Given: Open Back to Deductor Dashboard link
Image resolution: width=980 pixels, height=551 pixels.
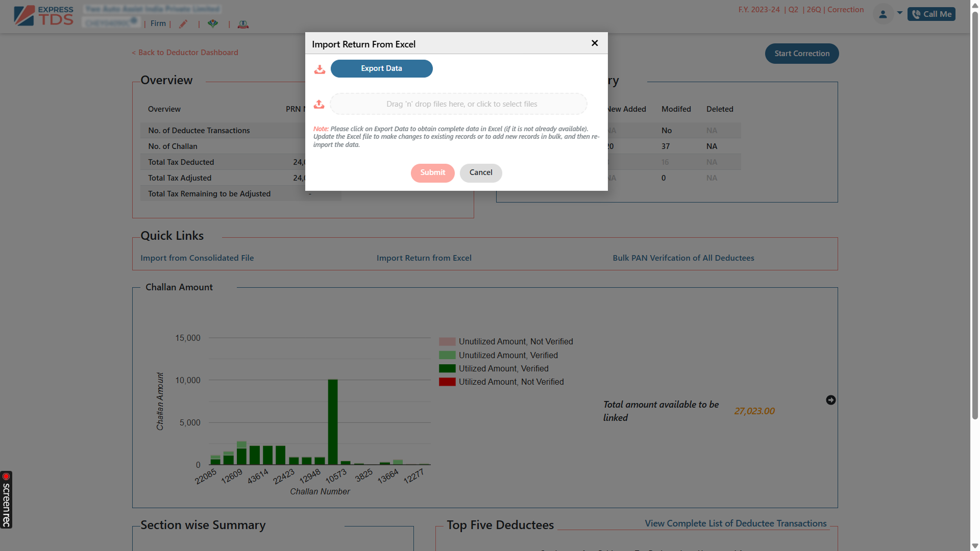Looking at the screenshot, I should (x=185, y=52).
